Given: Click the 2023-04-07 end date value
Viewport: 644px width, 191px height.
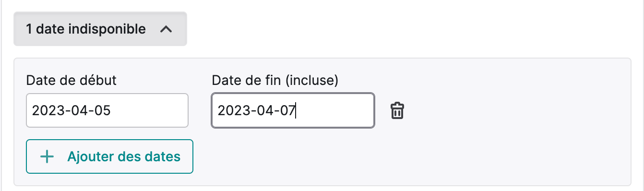Looking at the screenshot, I should point(257,111).
